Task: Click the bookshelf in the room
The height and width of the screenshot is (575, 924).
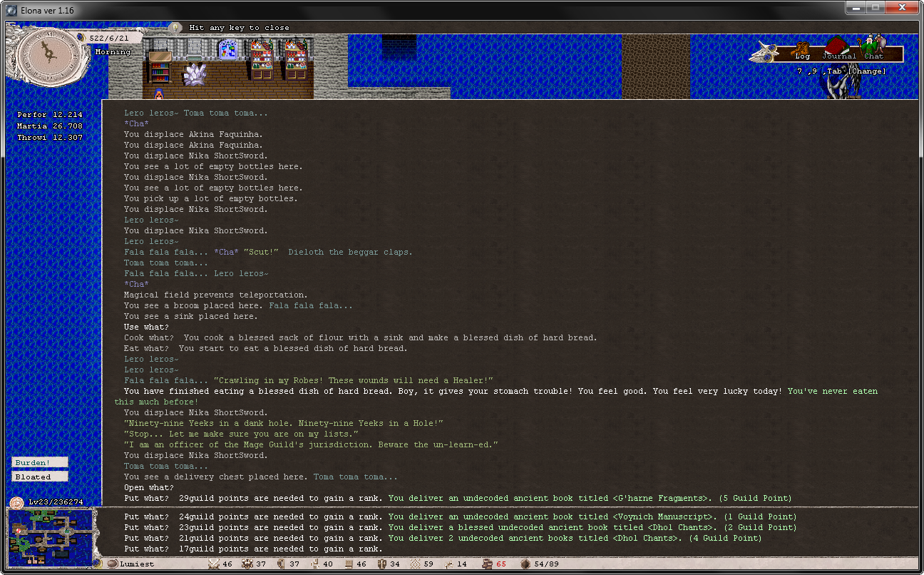Action: [160, 68]
